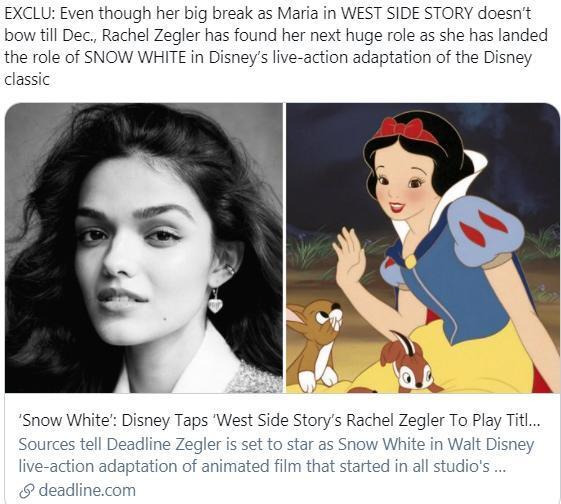
Task: Click the words WEST SIDE STORY in tweet
Action: point(407,14)
